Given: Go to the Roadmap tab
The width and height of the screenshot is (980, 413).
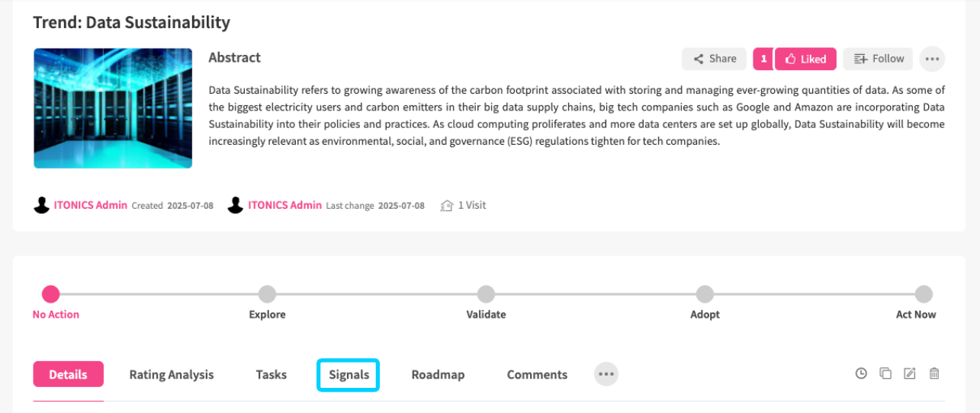Looking at the screenshot, I should pyautogui.click(x=438, y=375).
